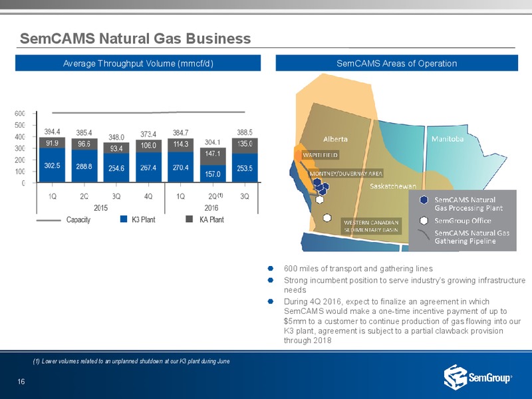The image size is (532, 399).
Task: Click the blue K3 Plant legend swatch
Action: coord(124,219)
